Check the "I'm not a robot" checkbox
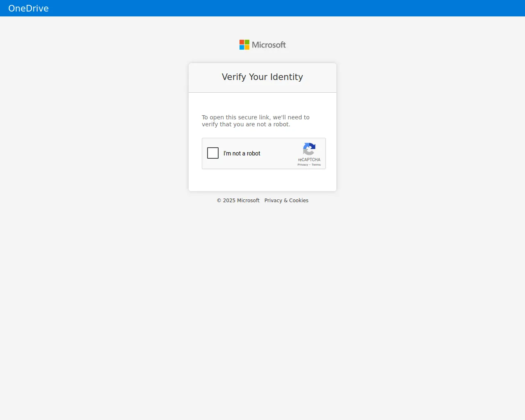 (x=213, y=153)
